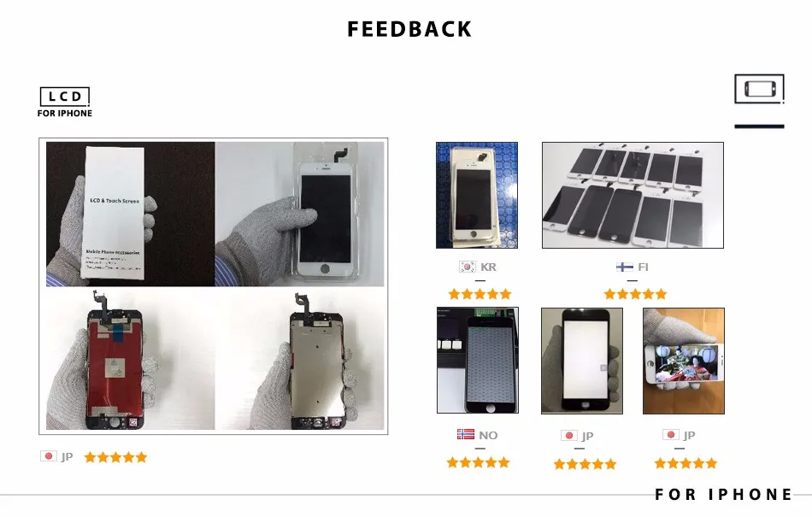Viewport: 812px width, 517px height.
Task: Click the FEEDBACK heading
Action: tap(409, 30)
